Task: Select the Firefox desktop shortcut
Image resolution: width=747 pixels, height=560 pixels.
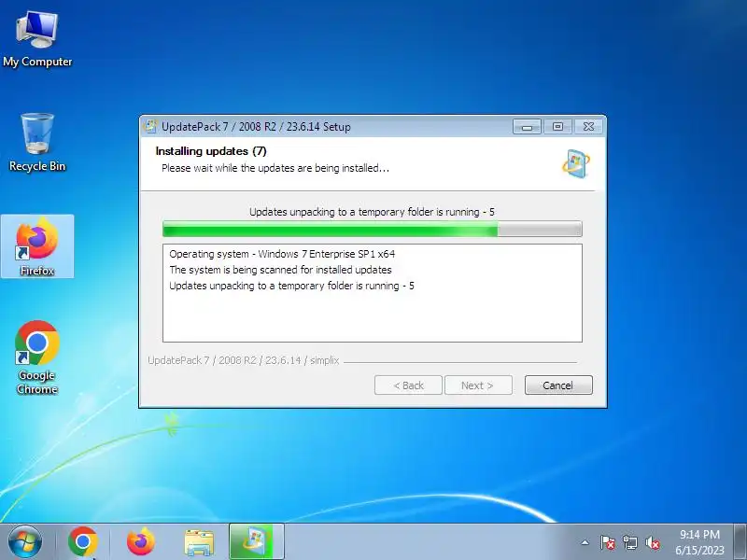Action: coord(37,246)
